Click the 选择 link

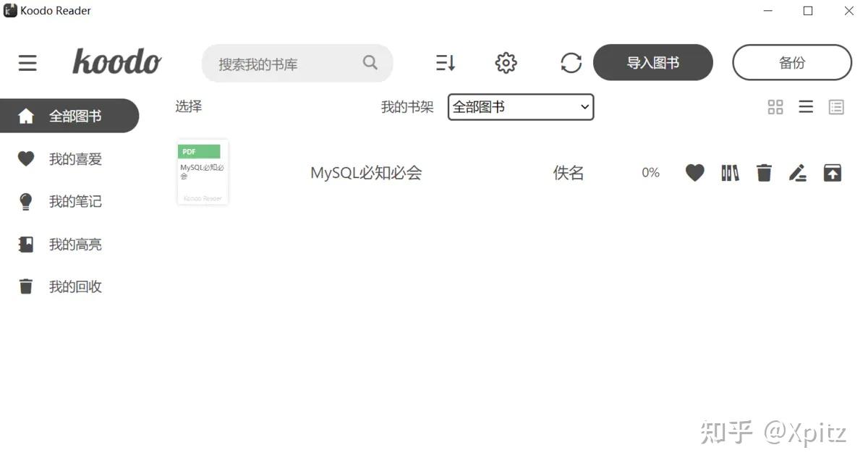pos(189,106)
